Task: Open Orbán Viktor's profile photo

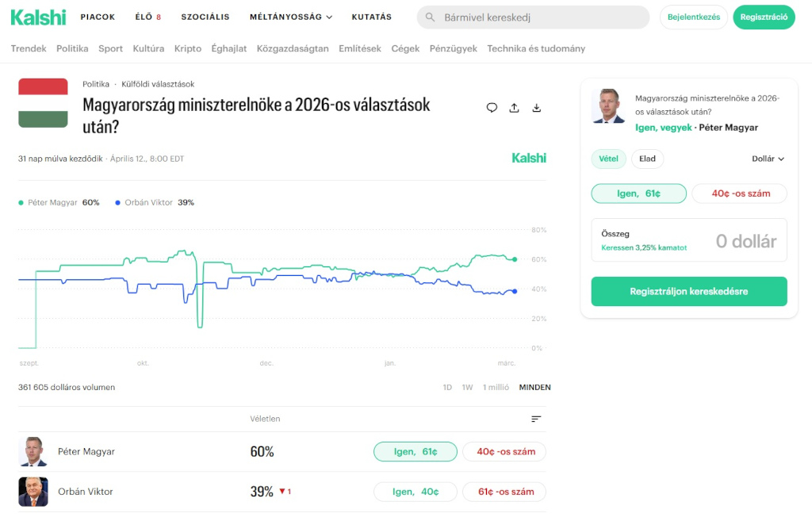Action: pyautogui.click(x=33, y=492)
